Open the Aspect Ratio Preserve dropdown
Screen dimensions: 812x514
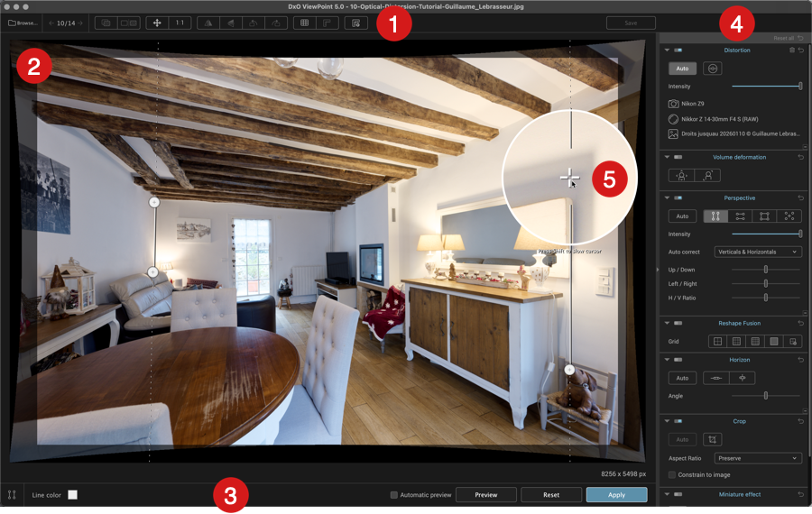(758, 458)
